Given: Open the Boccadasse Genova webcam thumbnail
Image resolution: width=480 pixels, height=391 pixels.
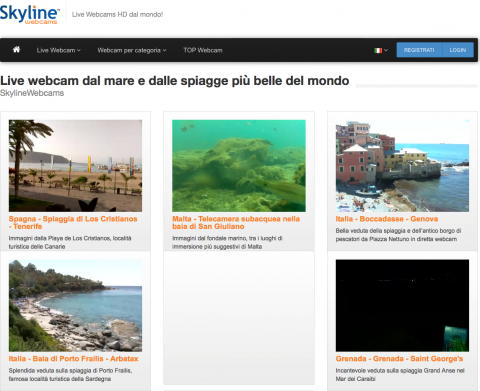Looking at the screenshot, I should (402, 166).
